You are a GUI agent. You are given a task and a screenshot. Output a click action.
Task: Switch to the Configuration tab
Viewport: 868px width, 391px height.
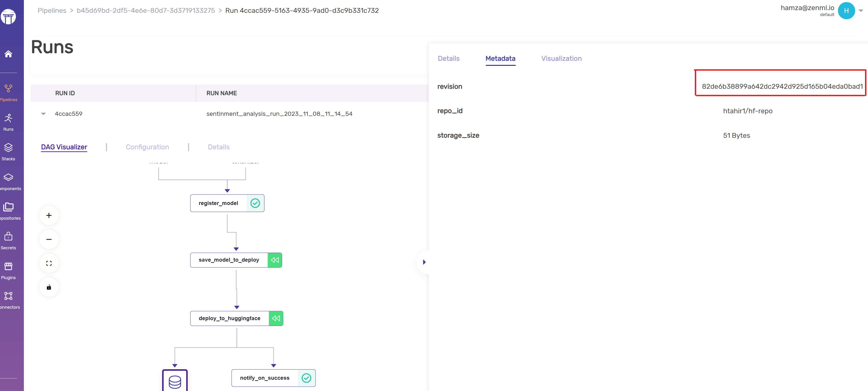coord(147,147)
